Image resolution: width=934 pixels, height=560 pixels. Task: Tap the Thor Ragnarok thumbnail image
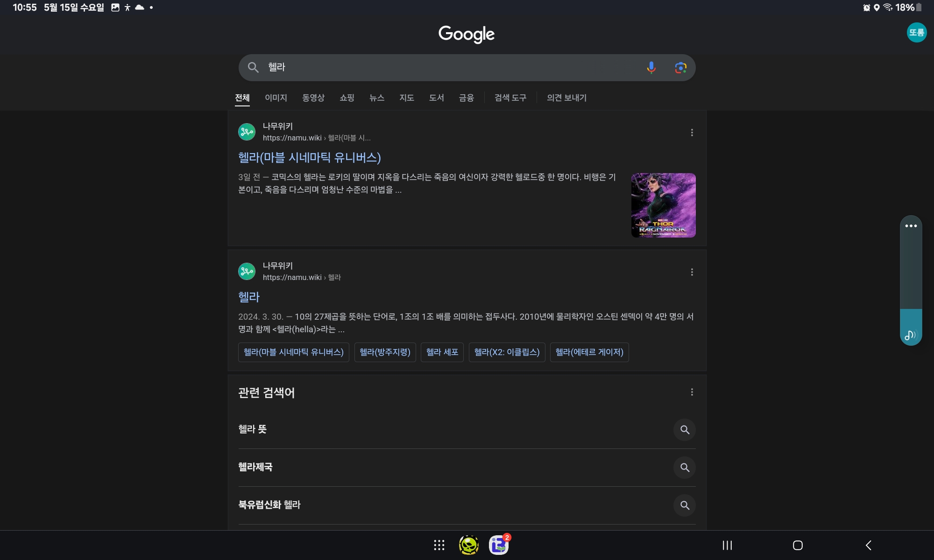(663, 205)
